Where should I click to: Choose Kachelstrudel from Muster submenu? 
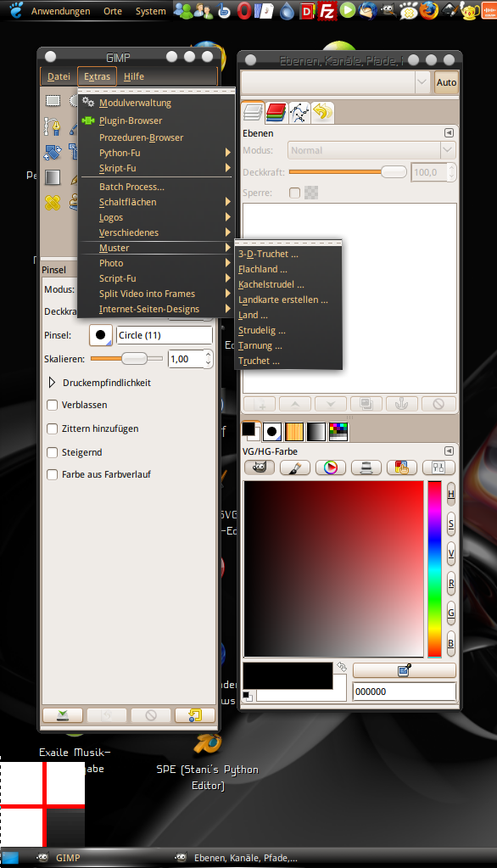288,284
